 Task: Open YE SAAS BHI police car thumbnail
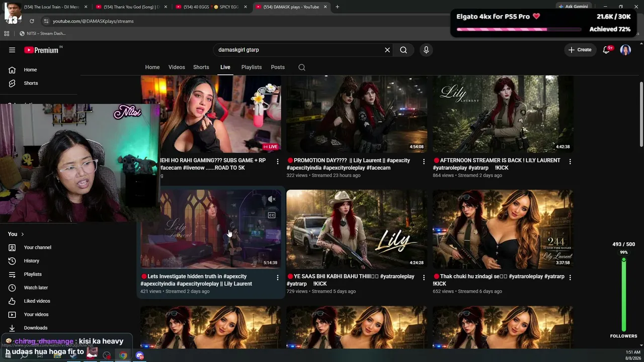pyautogui.click(x=357, y=229)
